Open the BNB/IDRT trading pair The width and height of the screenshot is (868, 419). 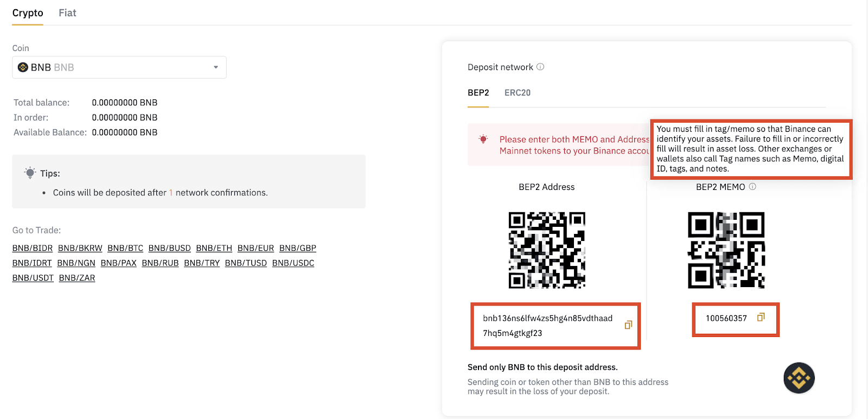pos(32,263)
